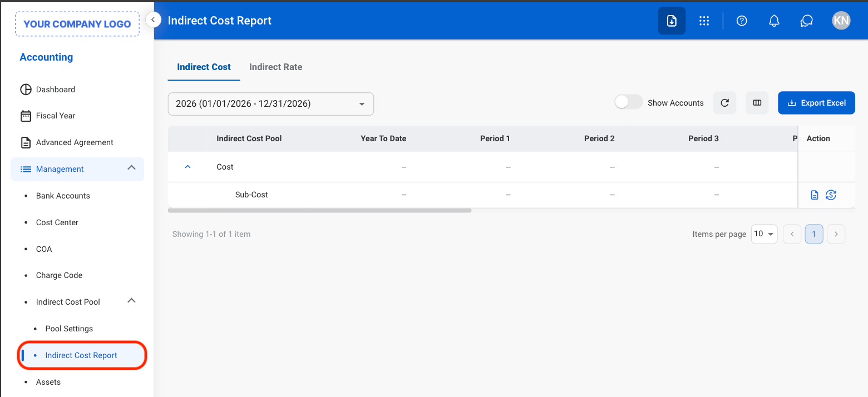Select page 1 button

(x=814, y=234)
